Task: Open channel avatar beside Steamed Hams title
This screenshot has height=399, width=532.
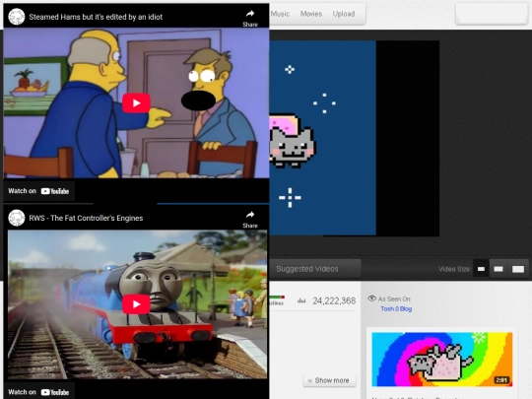Action: [x=17, y=17]
